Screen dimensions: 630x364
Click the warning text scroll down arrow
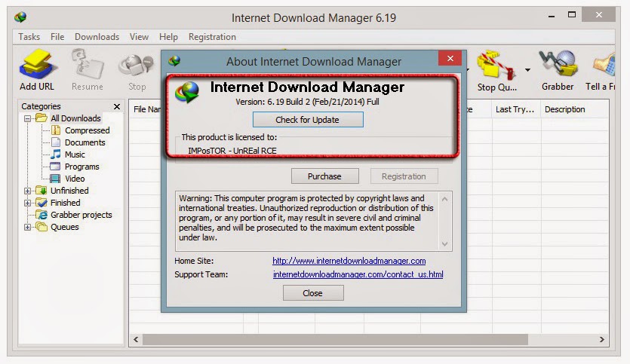pyautogui.click(x=445, y=243)
